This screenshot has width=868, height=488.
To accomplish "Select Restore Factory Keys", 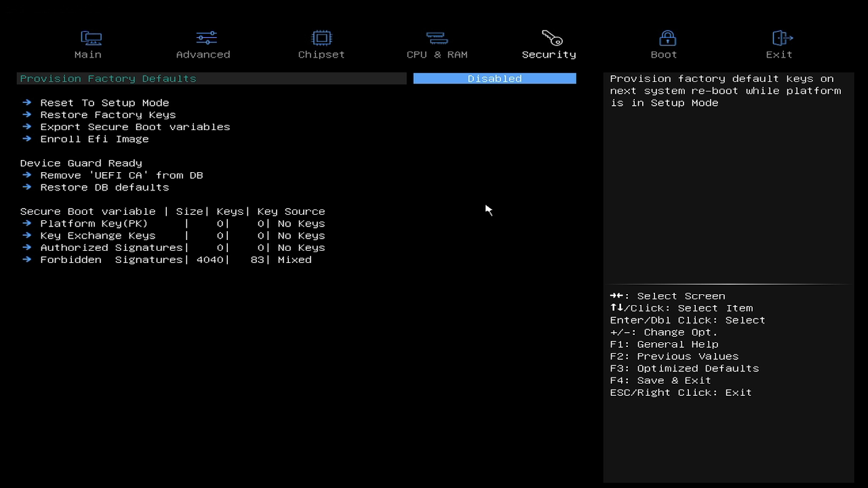I will pyautogui.click(x=108, y=115).
